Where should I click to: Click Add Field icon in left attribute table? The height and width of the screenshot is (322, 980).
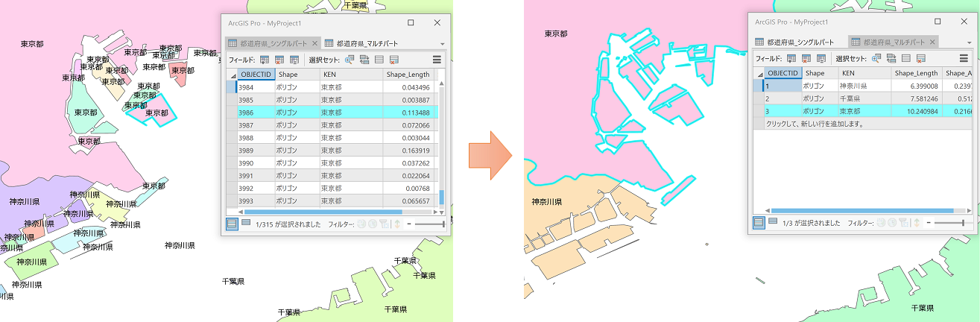265,59
